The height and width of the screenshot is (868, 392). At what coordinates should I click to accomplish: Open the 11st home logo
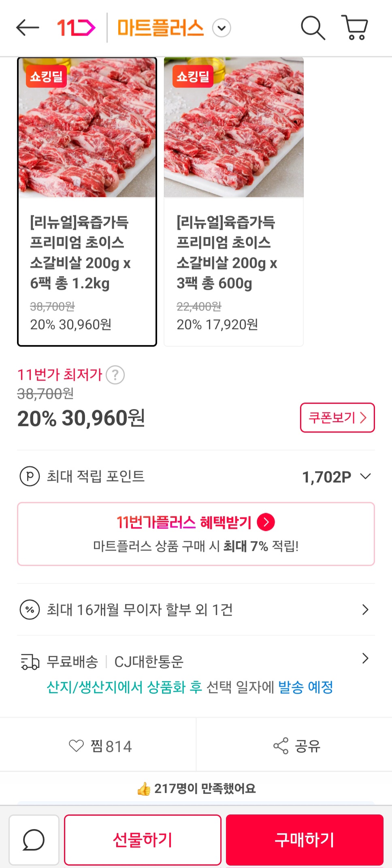pos(76,28)
